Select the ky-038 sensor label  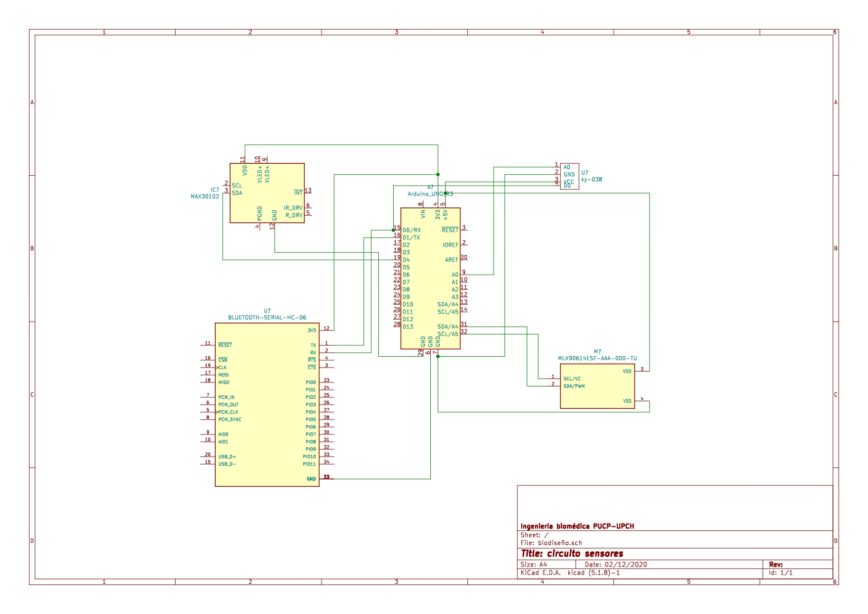point(592,180)
